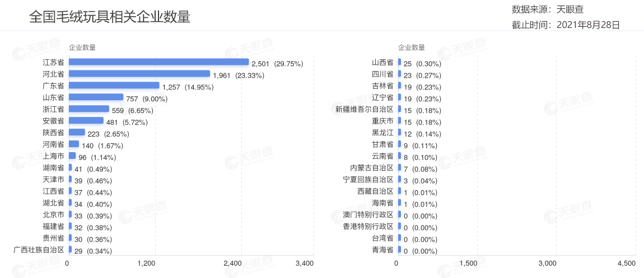The width and height of the screenshot is (644, 278).
Task: Click the 4,500 tick on right chart axis
Action: click(x=626, y=263)
